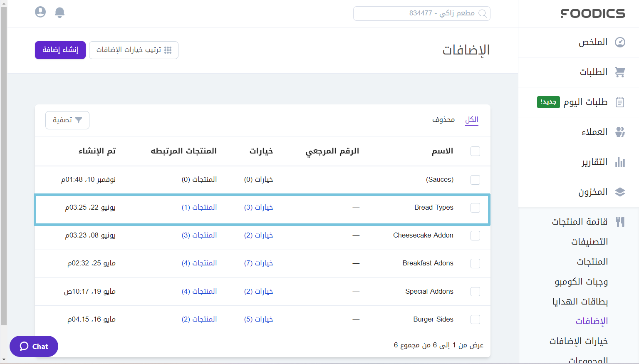Click the funnel icon in تصفية

click(x=79, y=120)
